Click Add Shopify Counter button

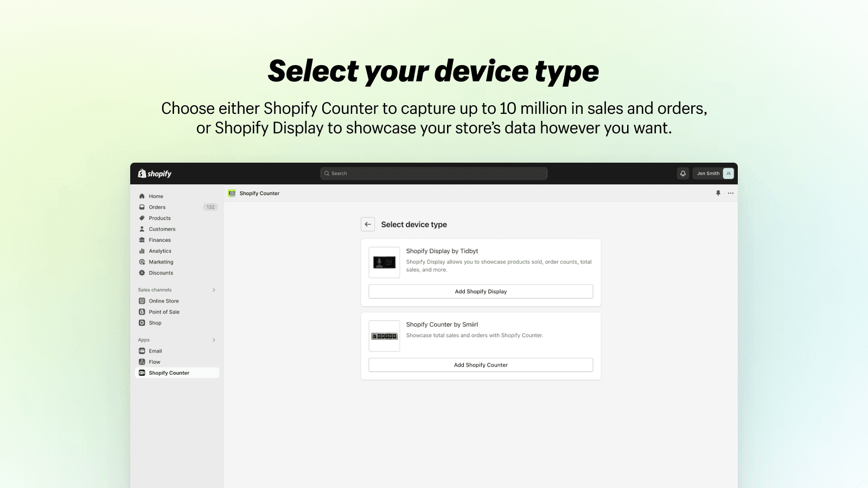coord(481,365)
